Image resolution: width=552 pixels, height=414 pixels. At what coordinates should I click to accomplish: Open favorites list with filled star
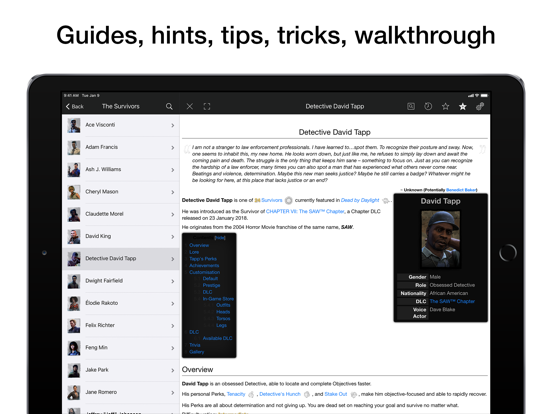pyautogui.click(x=463, y=106)
